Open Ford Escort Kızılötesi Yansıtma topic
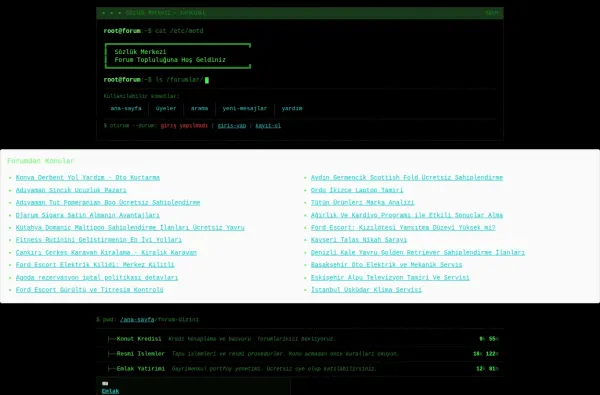The image size is (600, 395). point(403,228)
